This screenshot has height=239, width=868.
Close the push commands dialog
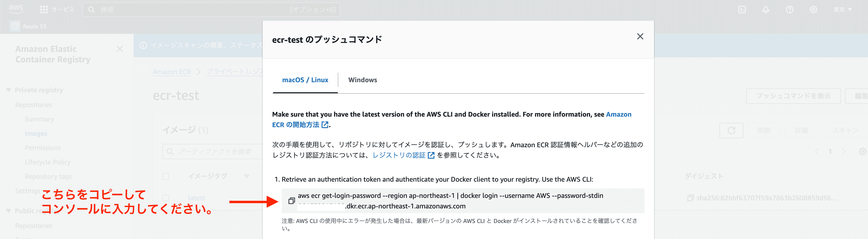[640, 37]
